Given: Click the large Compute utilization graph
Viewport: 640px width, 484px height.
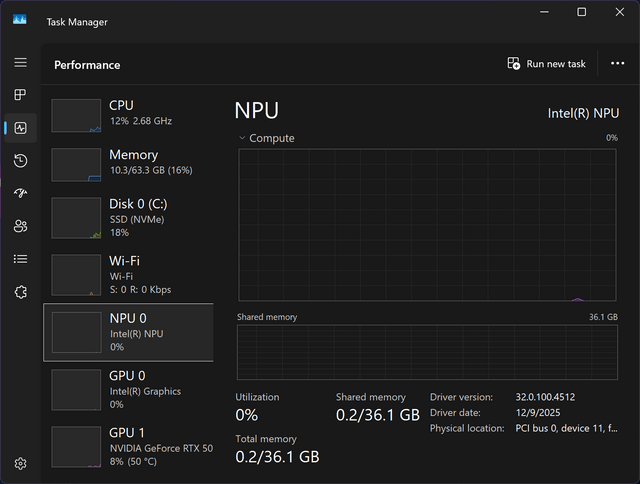Looking at the screenshot, I should coord(427,225).
